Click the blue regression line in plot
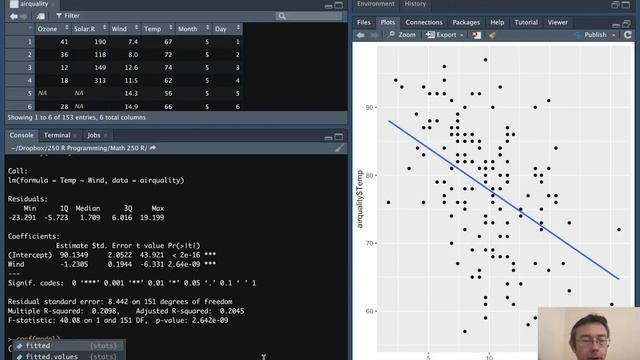This screenshot has width=640, height=360. pos(504,200)
